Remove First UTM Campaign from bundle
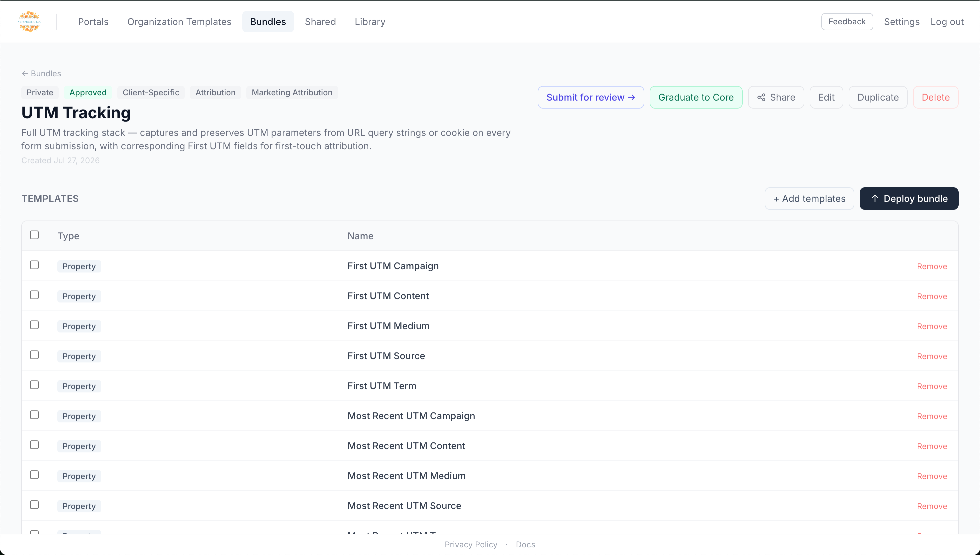The width and height of the screenshot is (980, 555). pyautogui.click(x=932, y=267)
